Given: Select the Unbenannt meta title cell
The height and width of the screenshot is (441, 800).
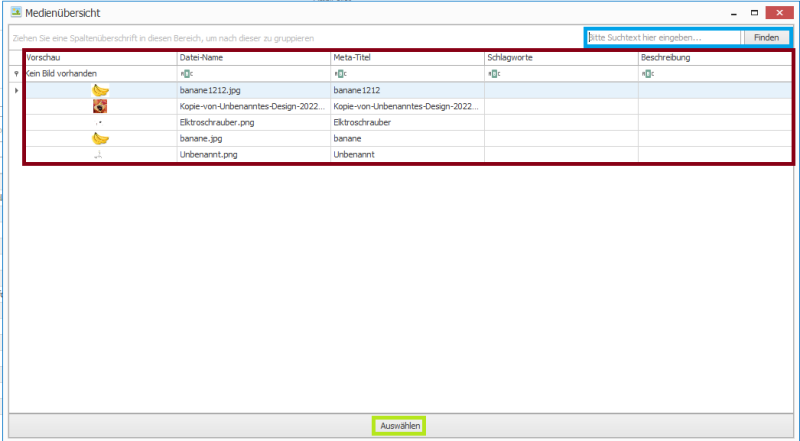Looking at the screenshot, I should pos(407,155).
